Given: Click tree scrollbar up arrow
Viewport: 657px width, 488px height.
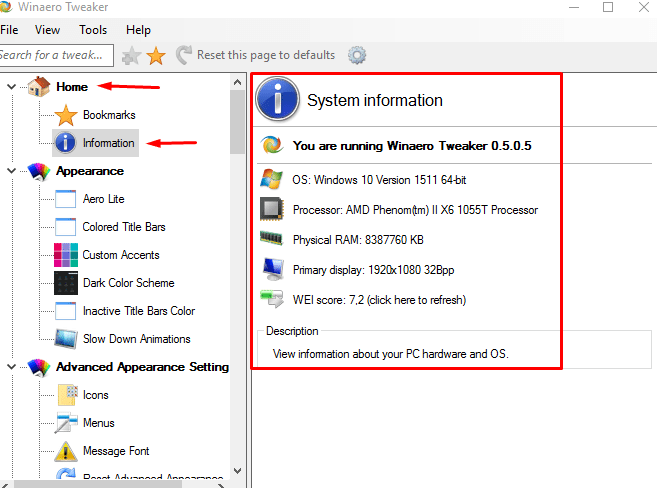Looking at the screenshot, I should 238,82.
